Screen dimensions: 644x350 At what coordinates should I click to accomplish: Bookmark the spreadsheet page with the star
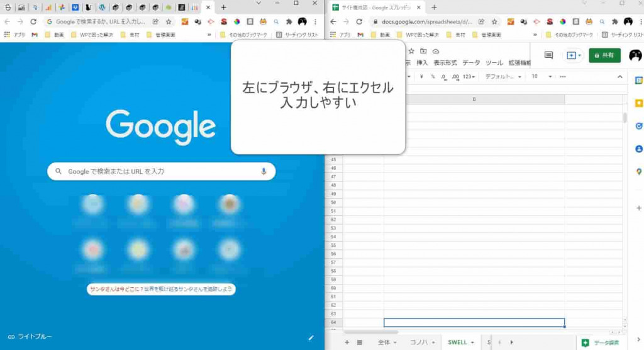click(494, 21)
